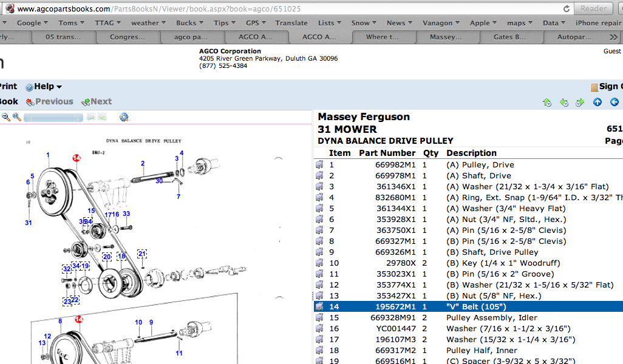Click the Reader button

click(x=594, y=8)
